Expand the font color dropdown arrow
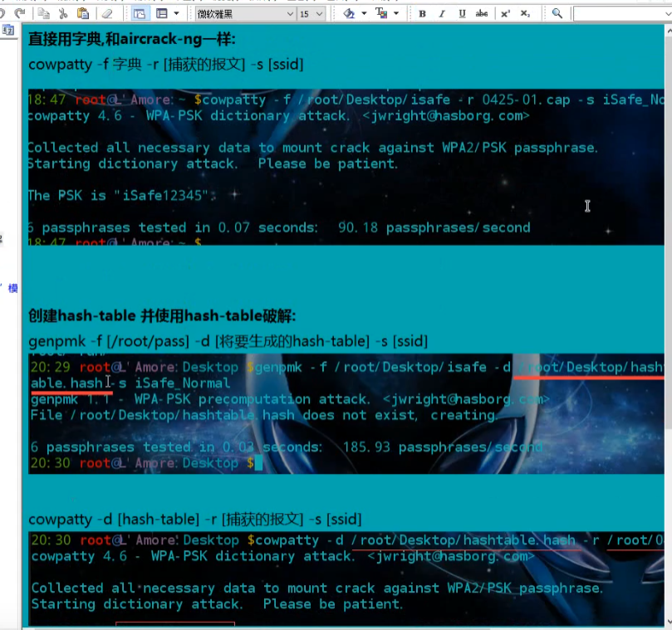 pos(396,14)
